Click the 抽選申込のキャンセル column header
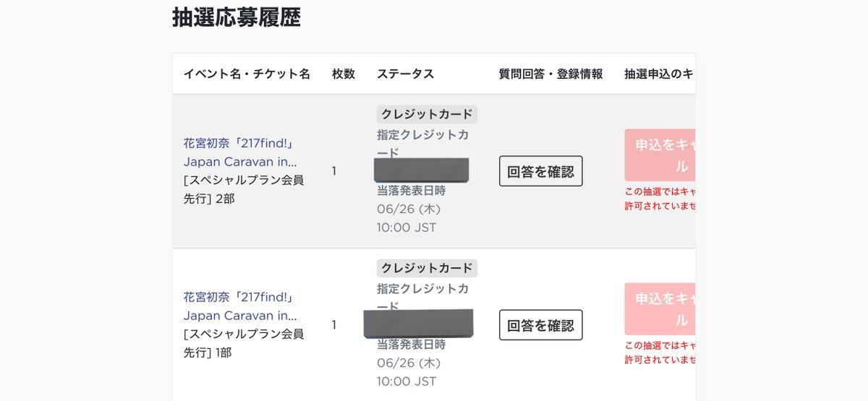The height and width of the screenshot is (401, 868). [x=660, y=74]
